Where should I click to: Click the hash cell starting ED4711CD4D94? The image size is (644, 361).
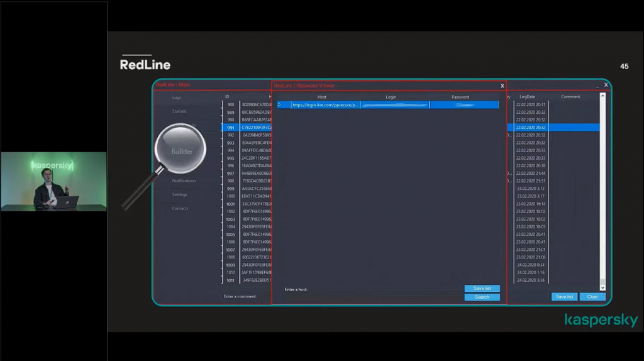point(257,196)
